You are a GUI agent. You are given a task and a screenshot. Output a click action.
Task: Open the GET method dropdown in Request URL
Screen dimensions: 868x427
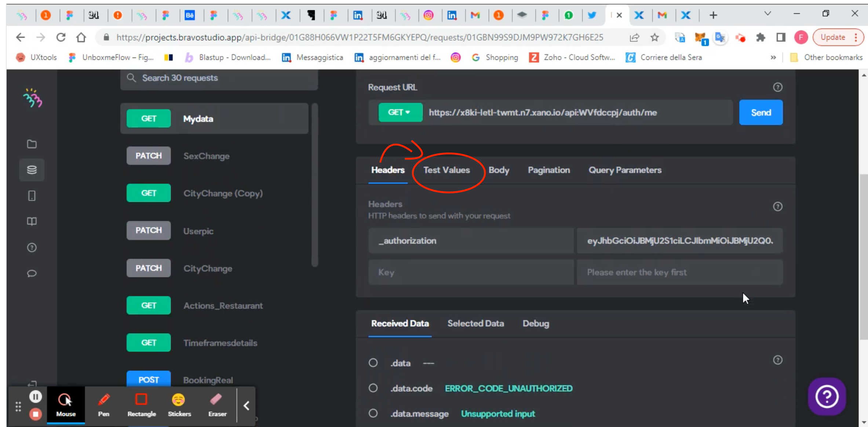point(400,112)
